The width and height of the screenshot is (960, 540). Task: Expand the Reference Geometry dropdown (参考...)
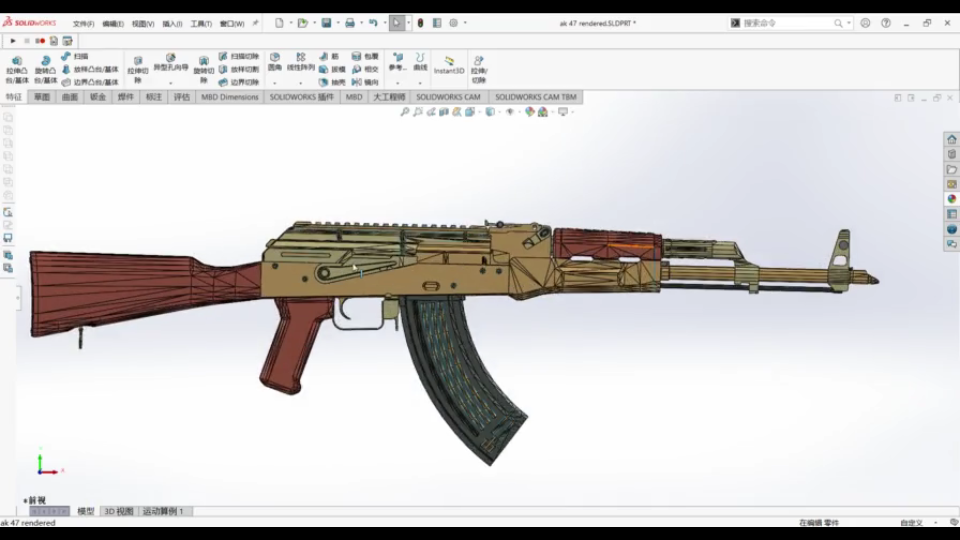[x=396, y=82]
